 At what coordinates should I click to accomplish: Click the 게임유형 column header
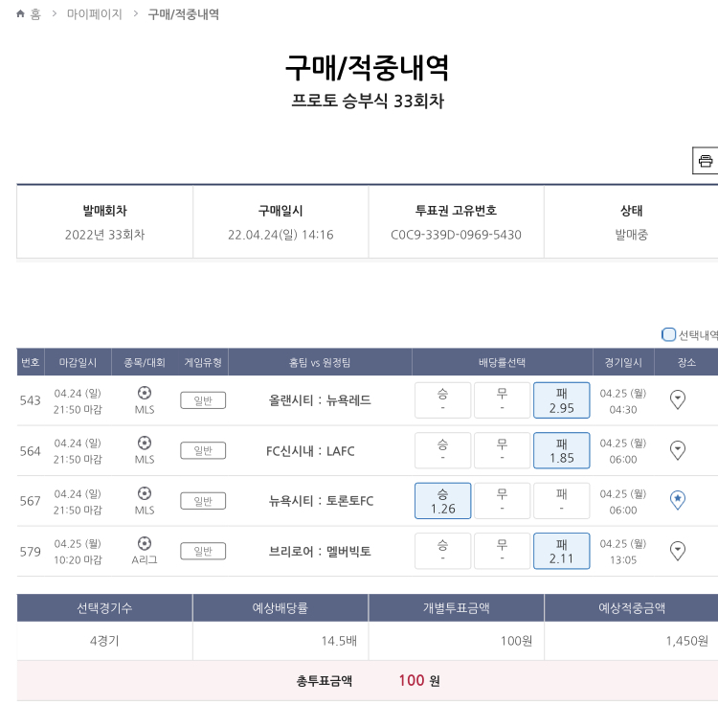click(x=203, y=362)
